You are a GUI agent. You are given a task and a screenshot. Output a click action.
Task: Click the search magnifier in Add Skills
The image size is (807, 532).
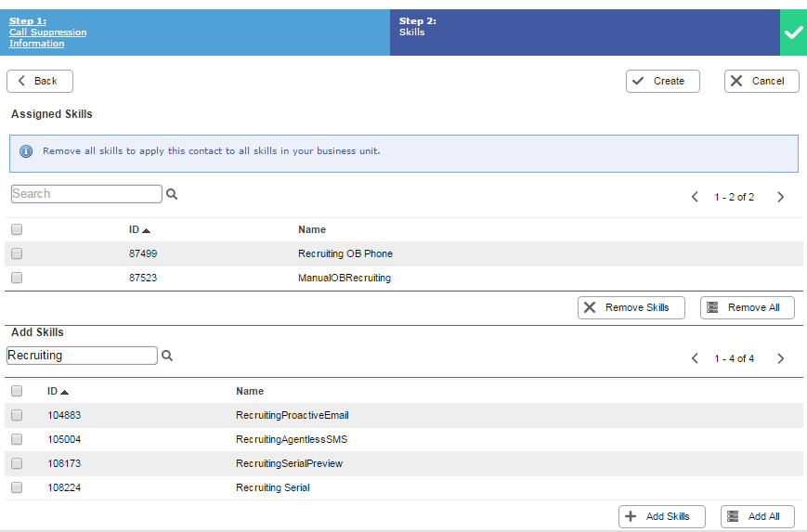pyautogui.click(x=167, y=356)
